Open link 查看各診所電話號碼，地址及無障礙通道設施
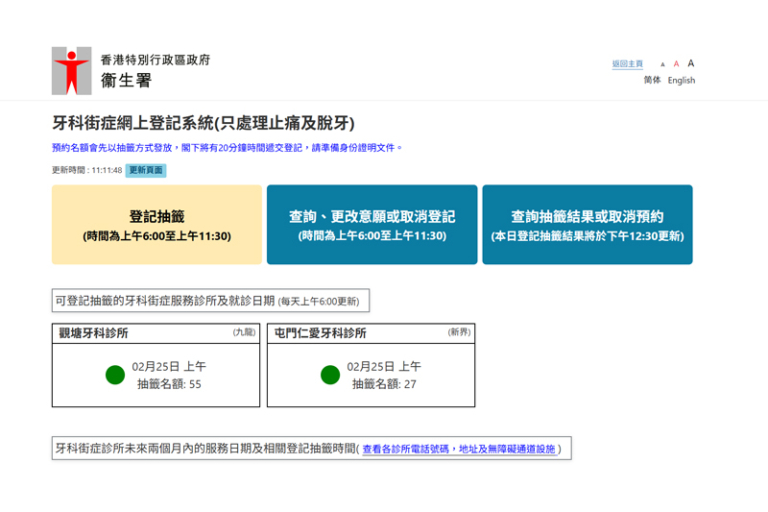The width and height of the screenshot is (768, 512). click(x=458, y=450)
